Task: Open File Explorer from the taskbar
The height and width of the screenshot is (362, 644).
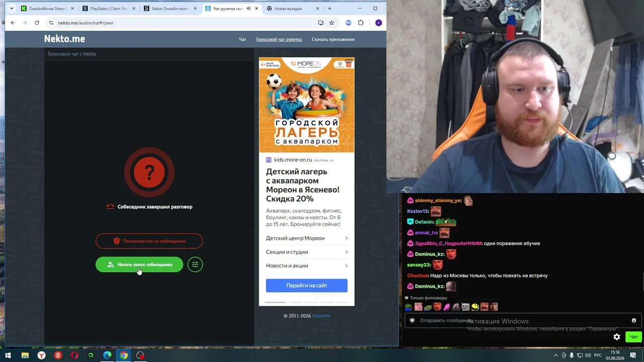Action: pyautogui.click(x=25, y=355)
